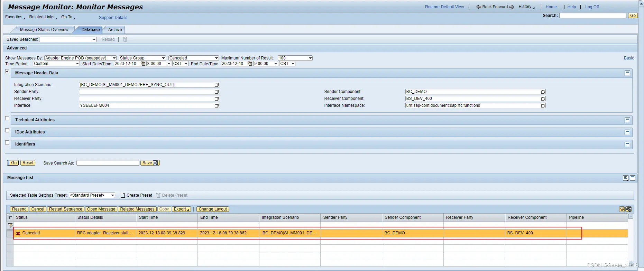644x271 pixels.
Task: Click Reset button
Action: click(x=28, y=163)
